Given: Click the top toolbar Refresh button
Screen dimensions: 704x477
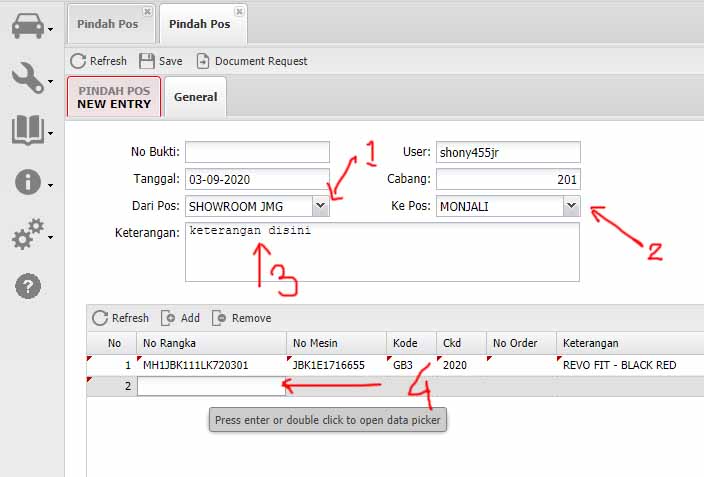Looking at the screenshot, I should tap(98, 61).
